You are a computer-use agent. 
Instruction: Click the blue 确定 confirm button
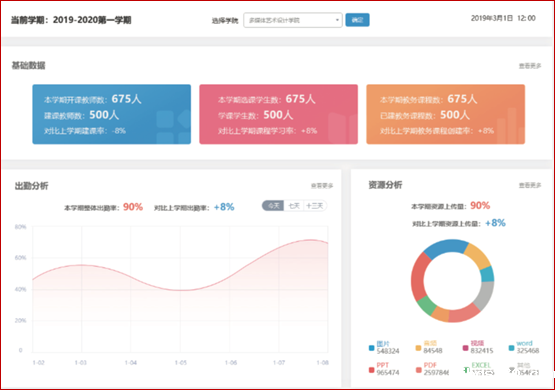pos(357,20)
